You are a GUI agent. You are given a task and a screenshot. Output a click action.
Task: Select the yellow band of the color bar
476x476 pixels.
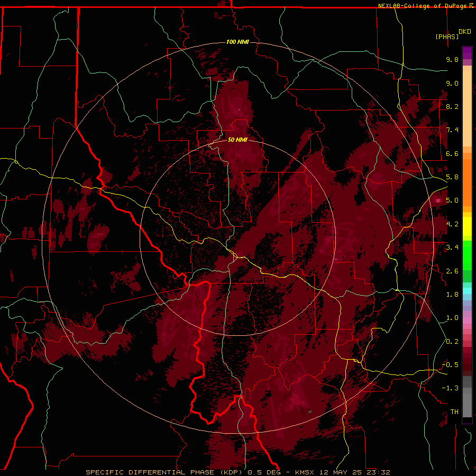pyautogui.click(x=467, y=226)
